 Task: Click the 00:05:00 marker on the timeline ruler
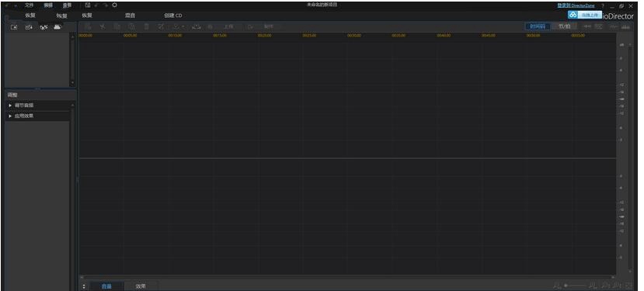coord(131,36)
